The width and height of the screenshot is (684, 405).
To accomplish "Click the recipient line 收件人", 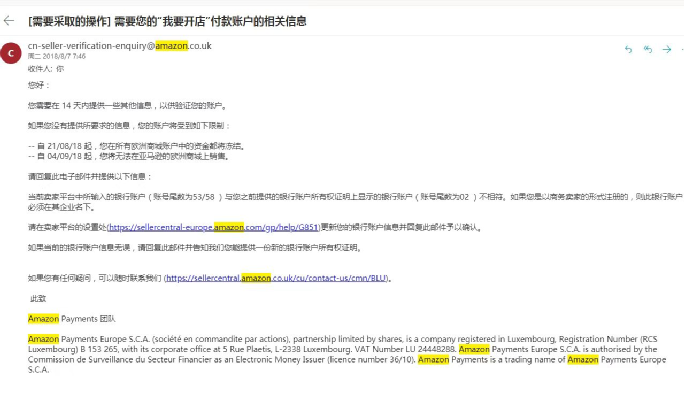I will [x=46, y=69].
